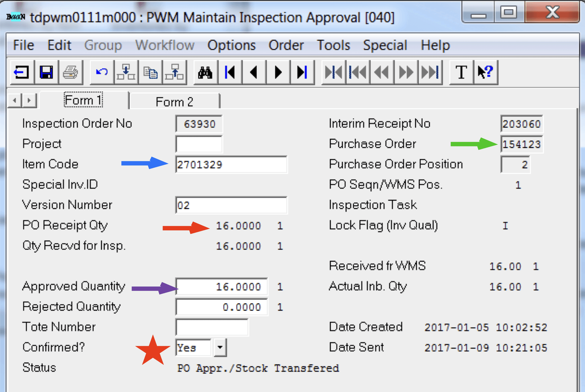The height and width of the screenshot is (392, 585).
Task: Switch to the Form 2 tab
Action: point(174,101)
